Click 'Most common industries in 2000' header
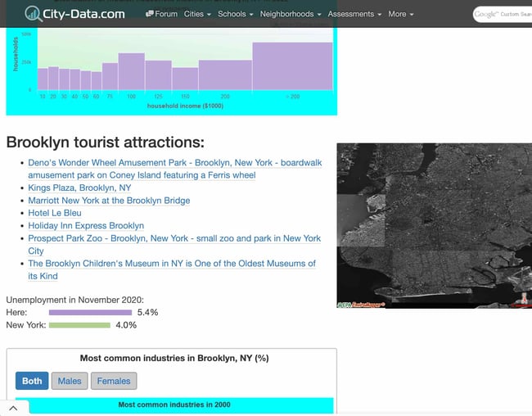Image resolution: width=532 pixels, height=416 pixels. (x=174, y=405)
